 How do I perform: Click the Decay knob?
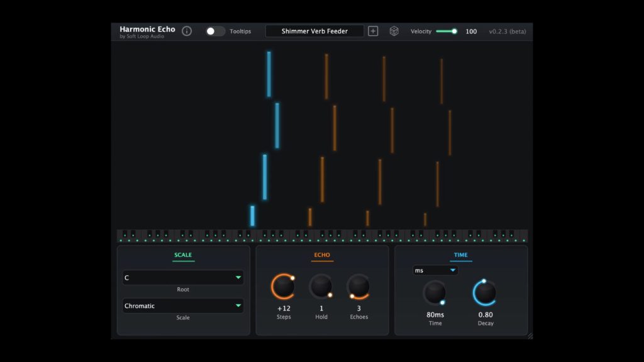[485, 292]
